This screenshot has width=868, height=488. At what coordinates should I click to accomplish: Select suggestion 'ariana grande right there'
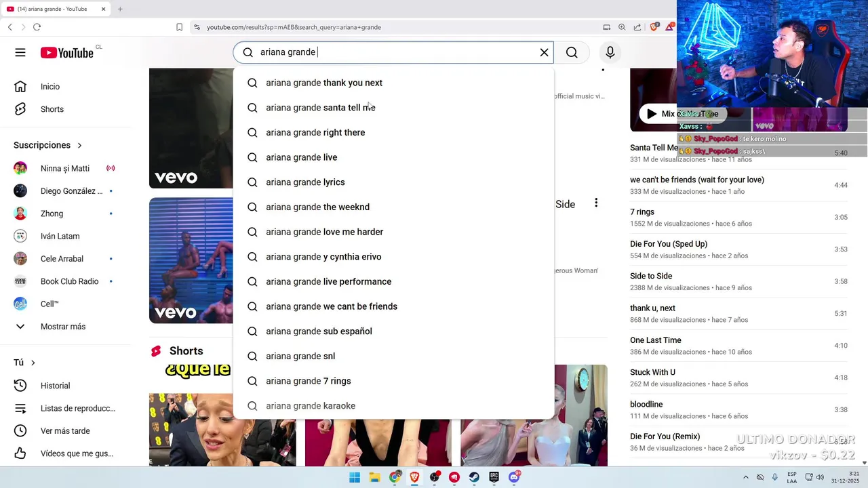pyautogui.click(x=393, y=132)
